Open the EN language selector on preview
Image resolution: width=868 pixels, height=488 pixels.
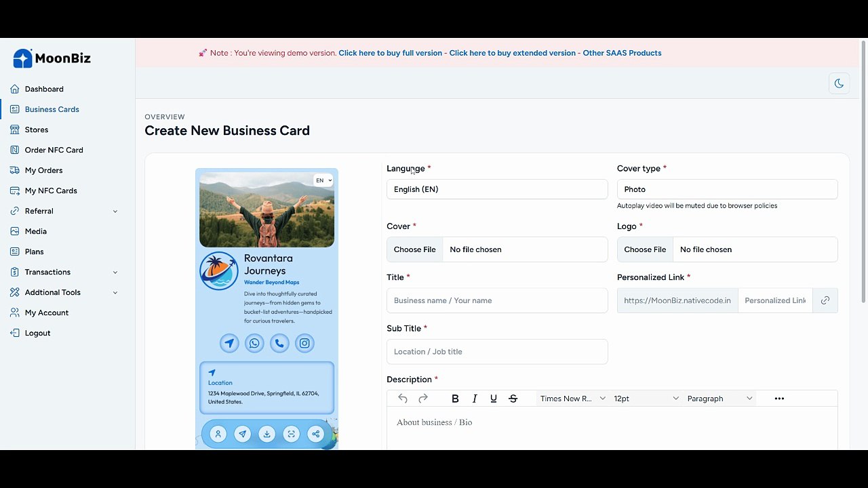tap(323, 180)
